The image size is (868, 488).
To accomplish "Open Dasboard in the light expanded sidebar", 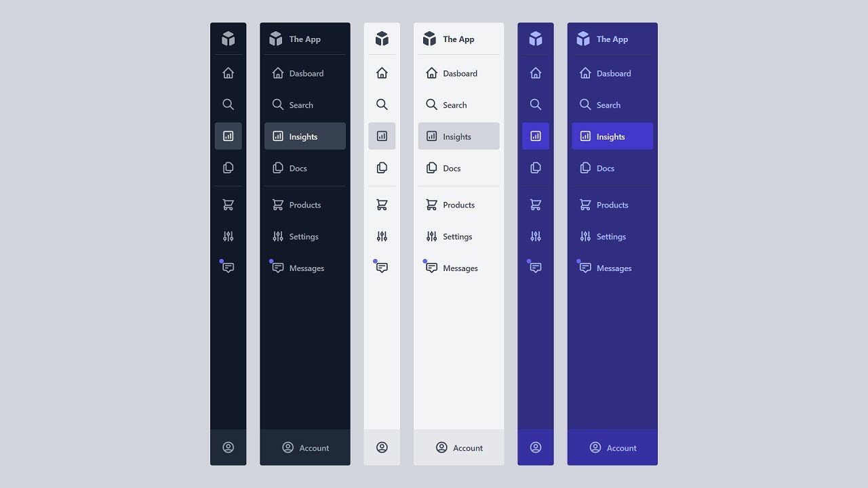I will pyautogui.click(x=459, y=73).
